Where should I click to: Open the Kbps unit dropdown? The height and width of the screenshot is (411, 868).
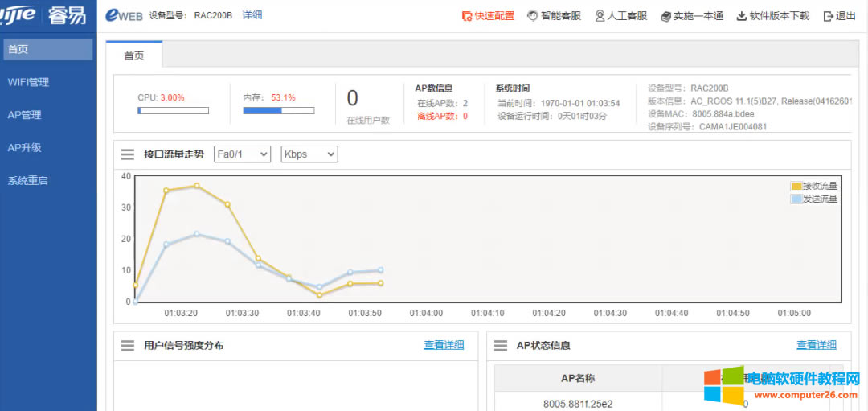(309, 154)
